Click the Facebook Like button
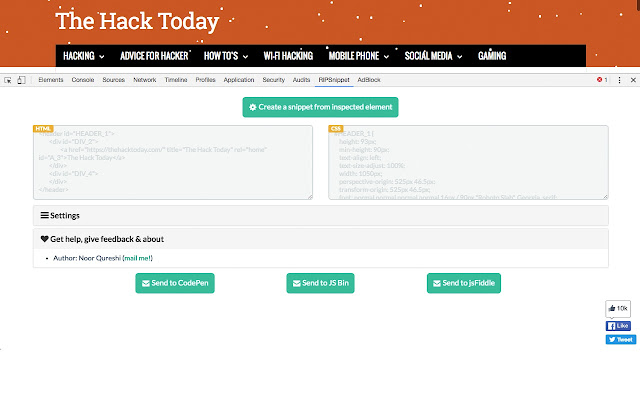The height and width of the screenshot is (400, 640). pyautogui.click(x=618, y=326)
